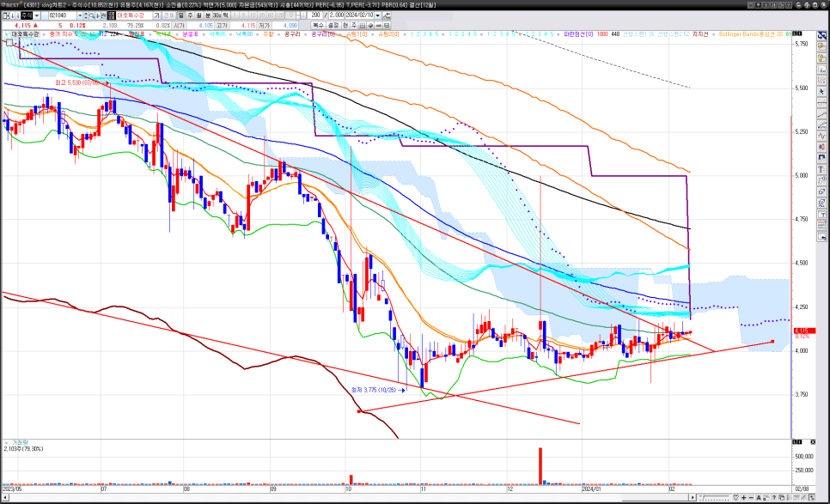Select the T text annotation tool
Viewport: 830px width, 504px height.
pyautogui.click(x=821, y=169)
